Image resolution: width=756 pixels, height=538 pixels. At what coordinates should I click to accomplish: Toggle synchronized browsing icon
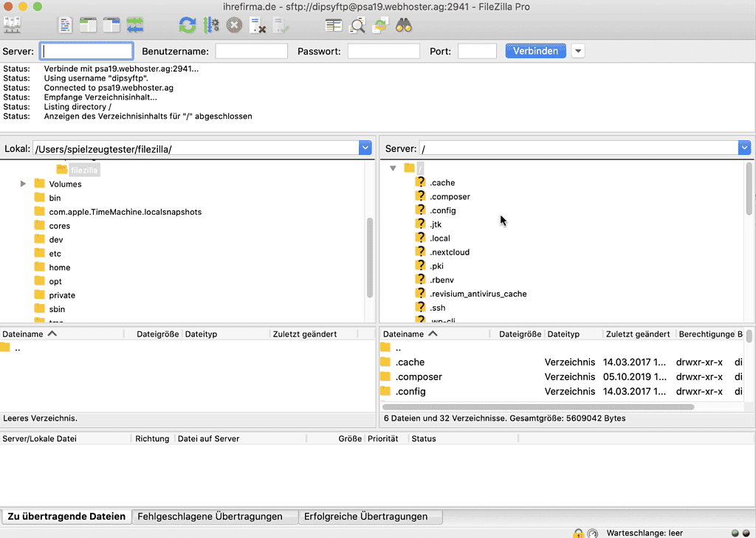coord(380,25)
